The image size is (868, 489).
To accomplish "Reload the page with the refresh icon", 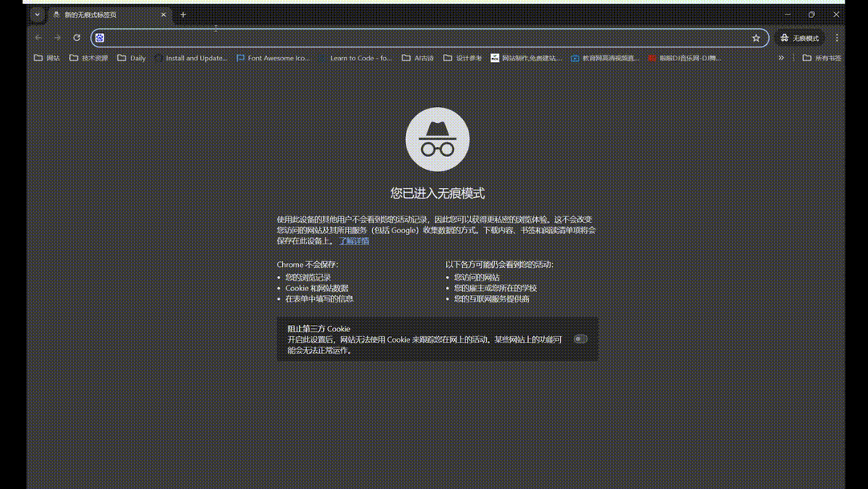I will [x=77, y=38].
